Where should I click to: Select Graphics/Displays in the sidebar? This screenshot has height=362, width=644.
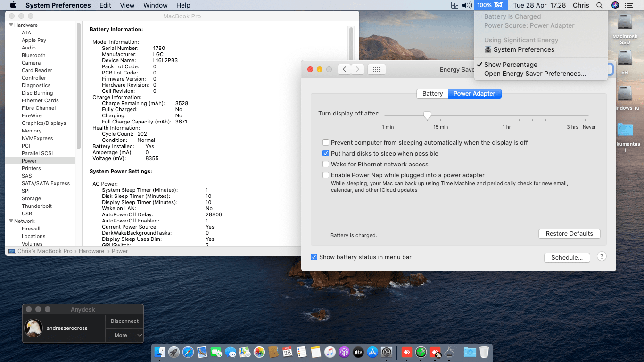(44, 123)
